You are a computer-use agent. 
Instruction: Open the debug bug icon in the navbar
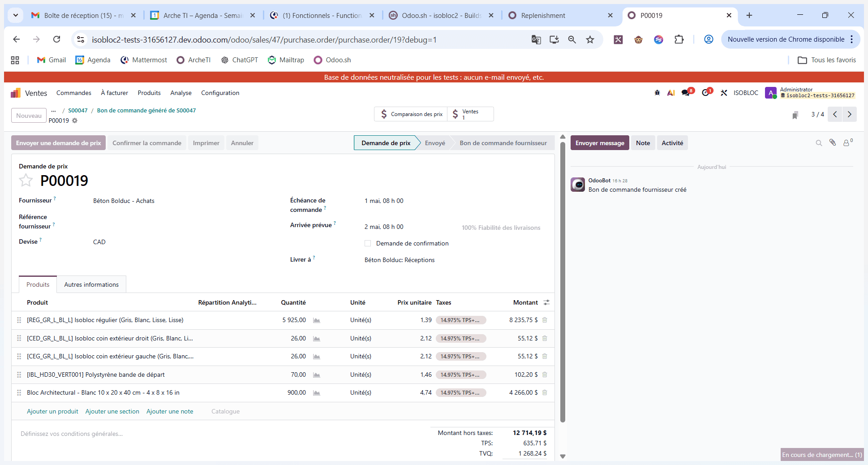pos(657,93)
